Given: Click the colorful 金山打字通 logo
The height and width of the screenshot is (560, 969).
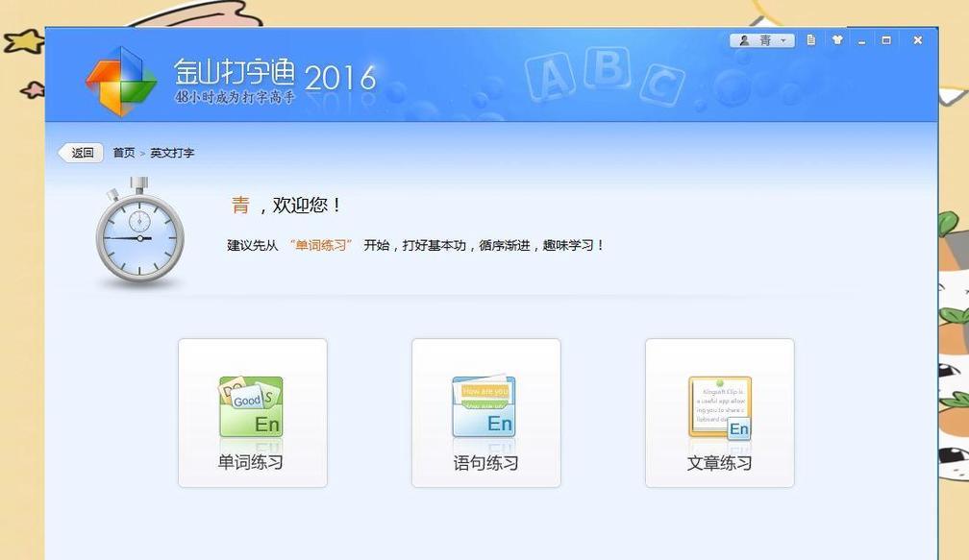Looking at the screenshot, I should 120,81.
